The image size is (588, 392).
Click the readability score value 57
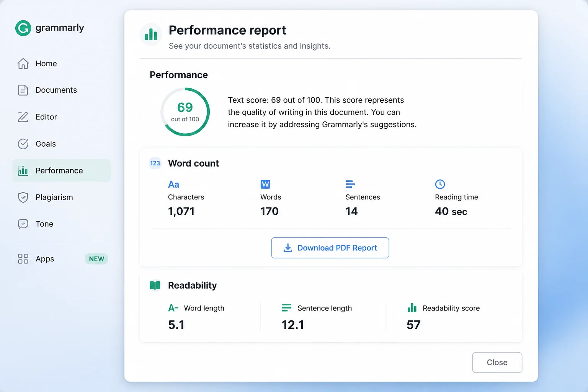pos(413,325)
